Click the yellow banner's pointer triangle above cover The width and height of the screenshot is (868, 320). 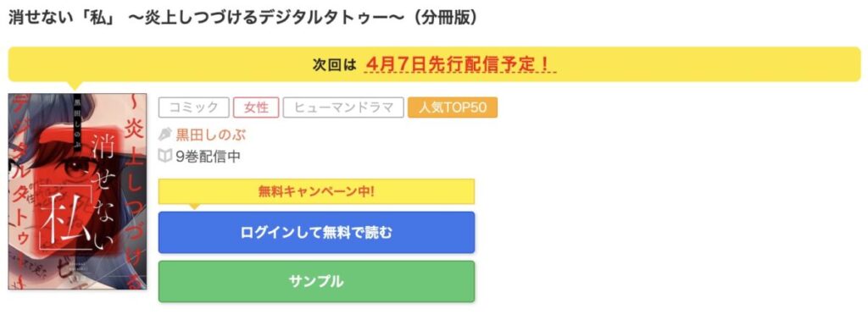tap(75, 86)
